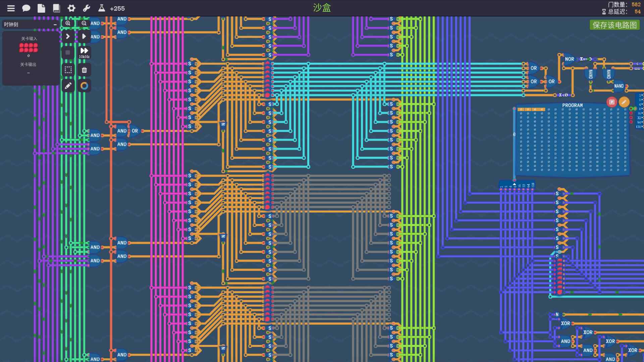The height and width of the screenshot is (362, 644).
Task: Select the zoom-in magnifier tool
Action: point(68,23)
